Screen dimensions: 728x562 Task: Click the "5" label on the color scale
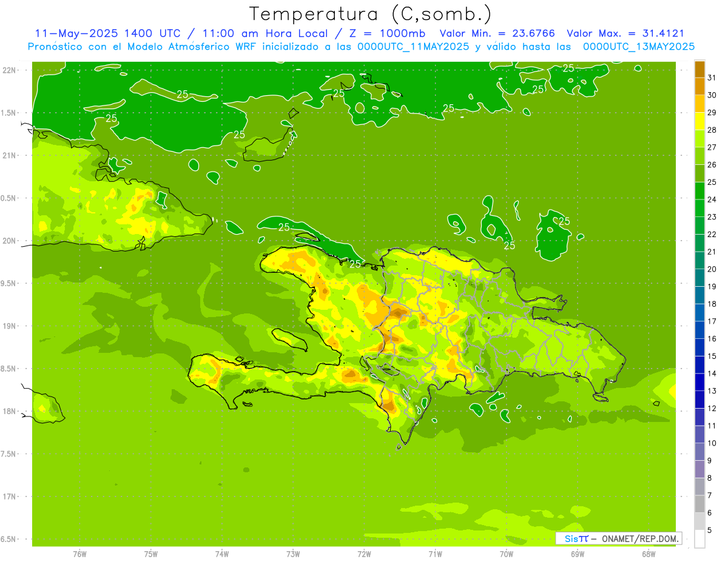click(x=710, y=530)
